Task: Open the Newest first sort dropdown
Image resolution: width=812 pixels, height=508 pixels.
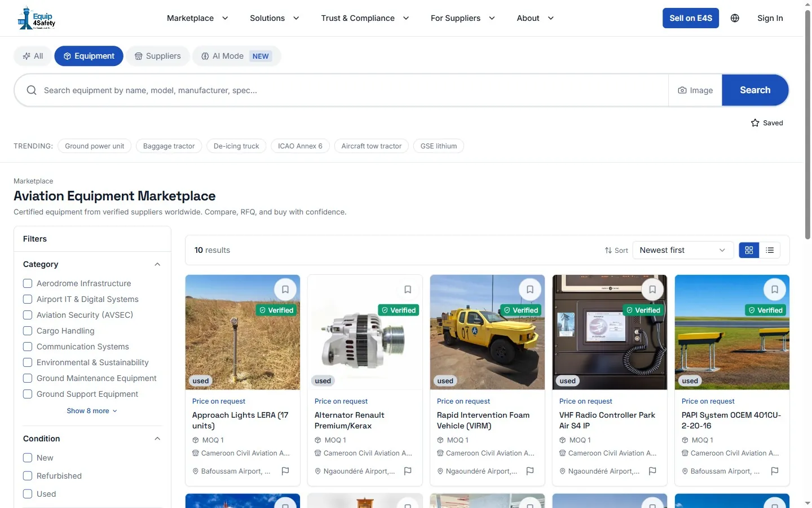Action: [683, 250]
